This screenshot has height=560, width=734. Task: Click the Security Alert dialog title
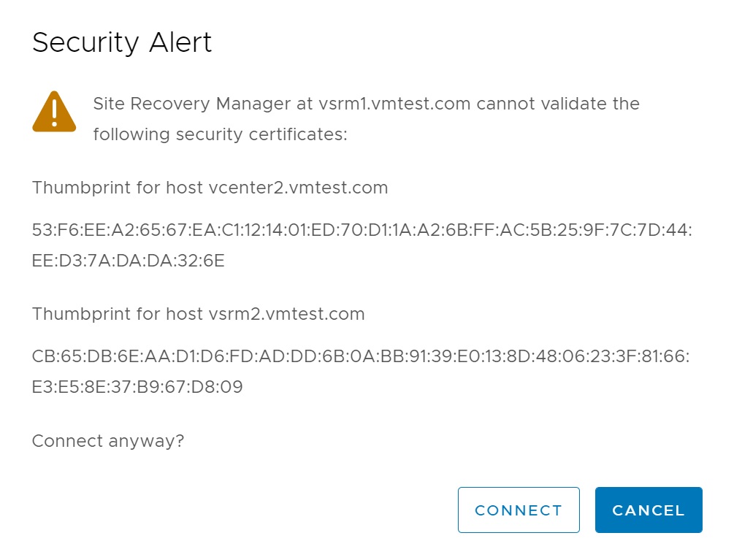tap(122, 43)
